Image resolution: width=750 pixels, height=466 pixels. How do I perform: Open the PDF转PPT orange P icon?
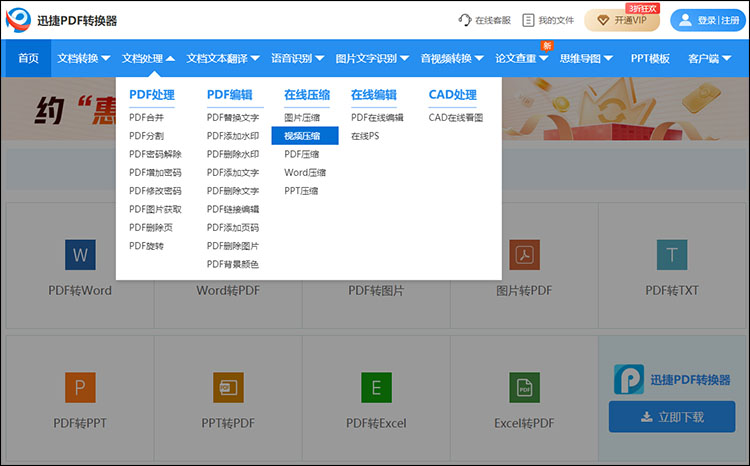80,387
